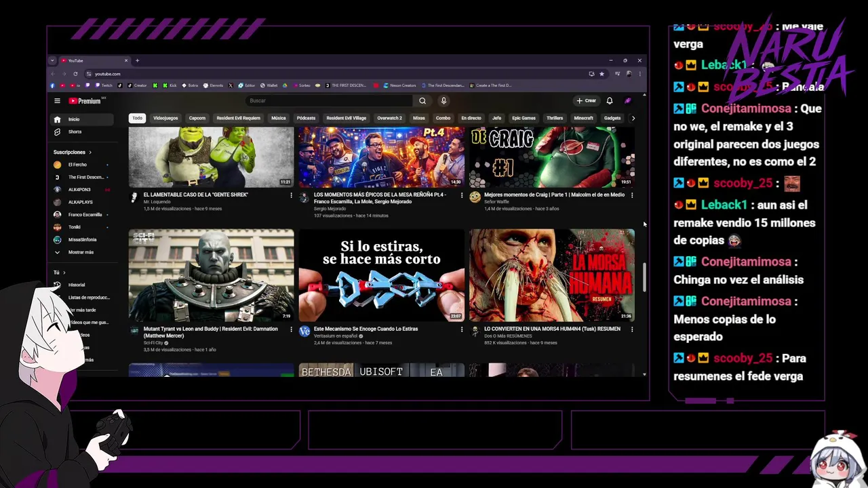Open the Sorteo bookmark

click(x=301, y=85)
